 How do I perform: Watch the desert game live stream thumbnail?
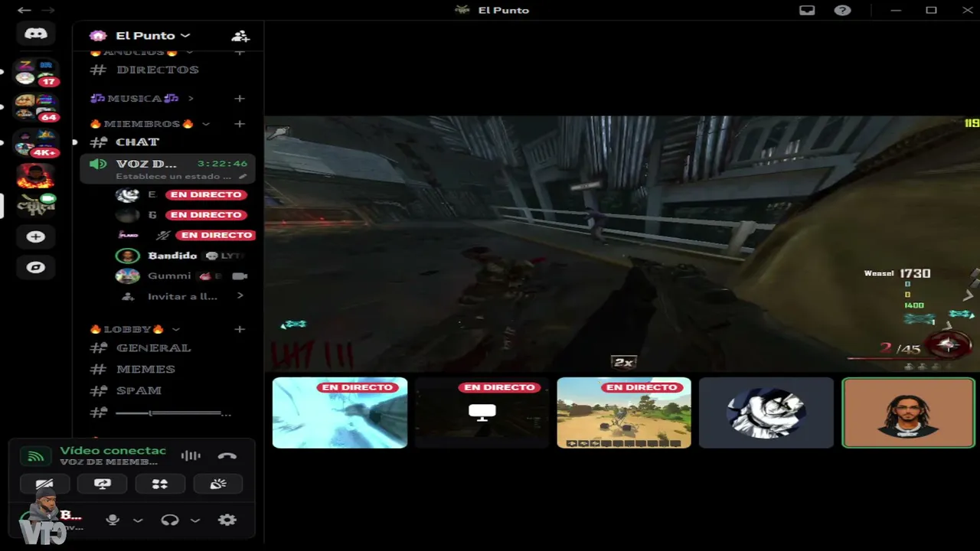tap(624, 412)
